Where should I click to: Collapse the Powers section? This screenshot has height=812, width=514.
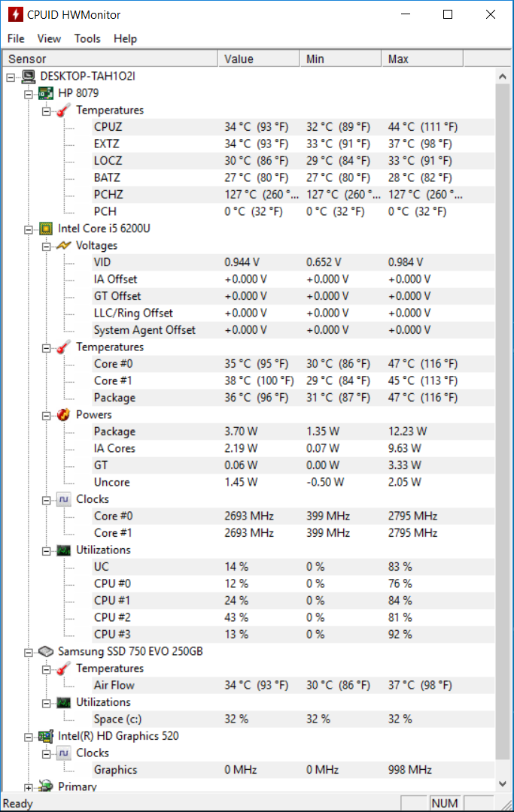[x=46, y=416]
